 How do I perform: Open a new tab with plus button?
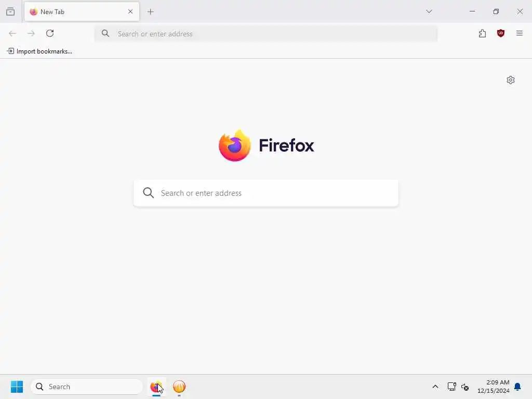tap(151, 12)
